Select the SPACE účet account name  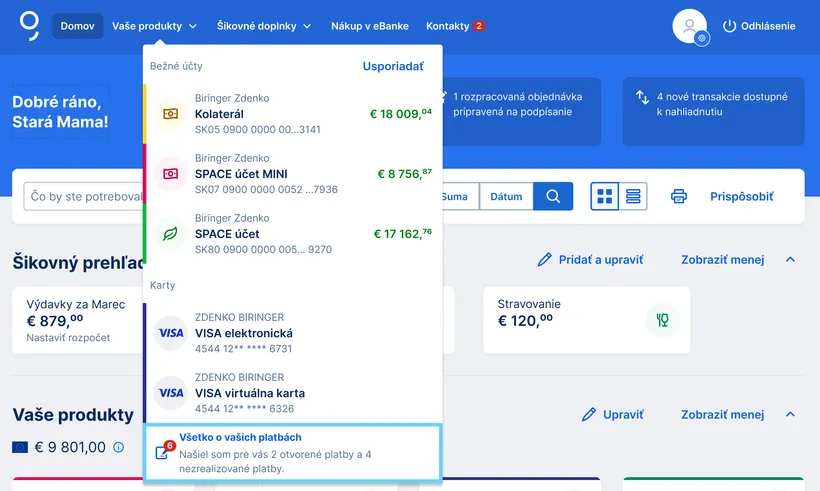(227, 234)
